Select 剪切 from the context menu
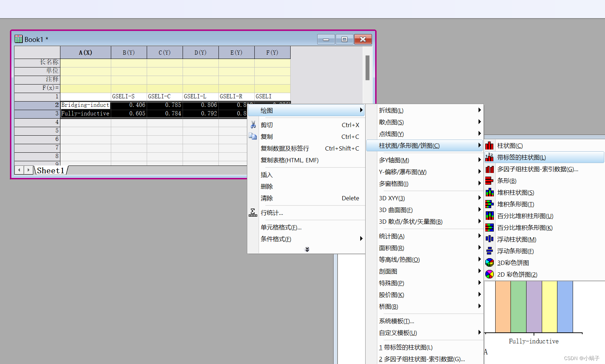This screenshot has height=364, width=605. (x=267, y=125)
